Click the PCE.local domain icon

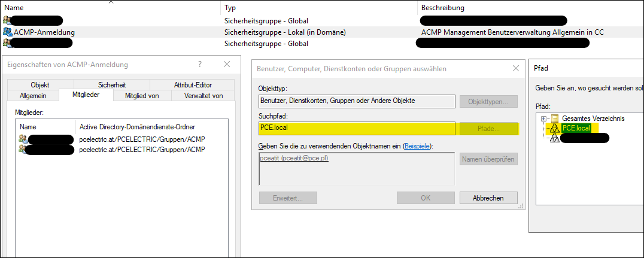pyautogui.click(x=555, y=128)
